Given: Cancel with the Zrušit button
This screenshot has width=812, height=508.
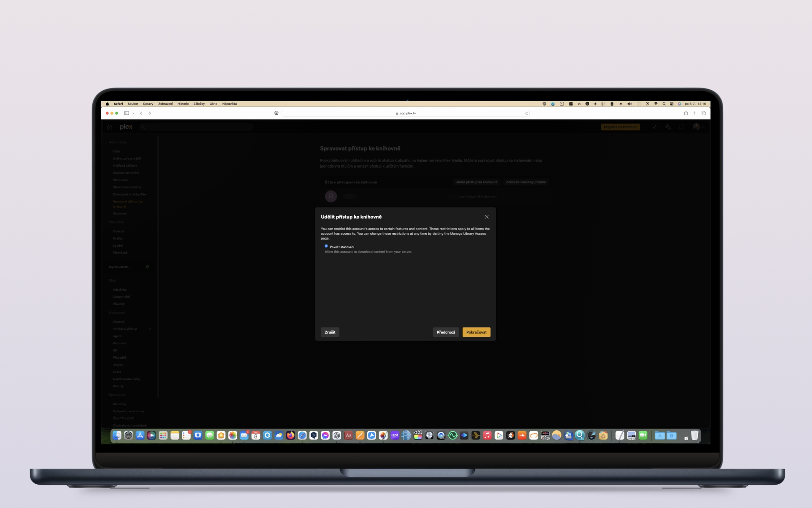Looking at the screenshot, I should tap(330, 332).
